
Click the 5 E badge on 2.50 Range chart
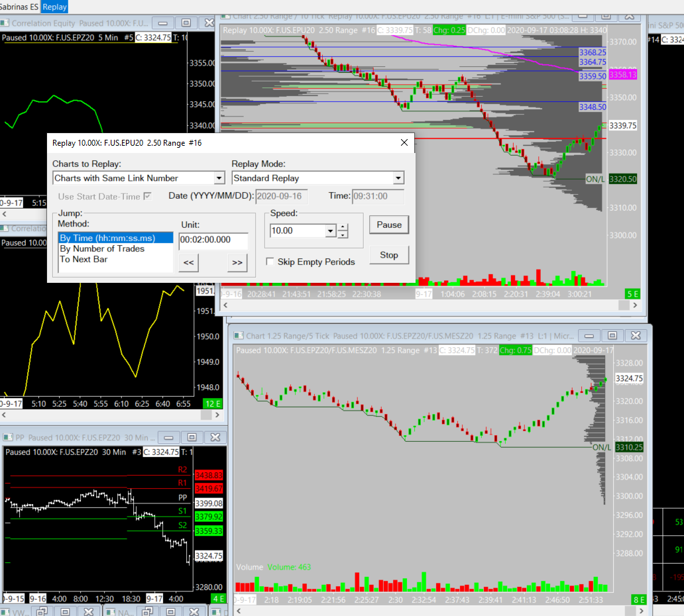click(632, 294)
